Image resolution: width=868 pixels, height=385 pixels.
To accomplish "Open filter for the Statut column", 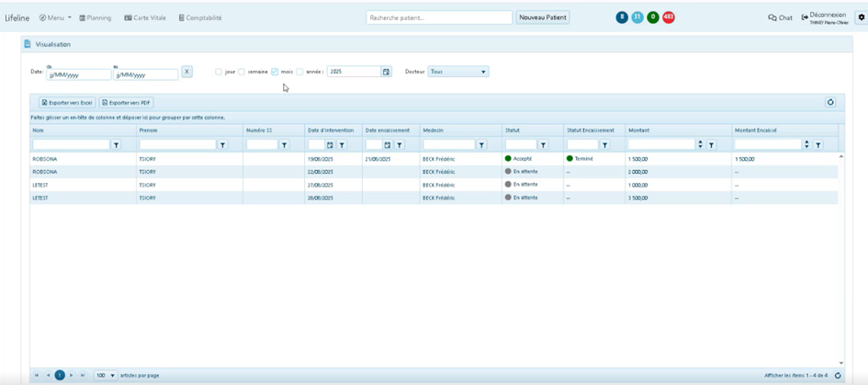I will point(544,144).
